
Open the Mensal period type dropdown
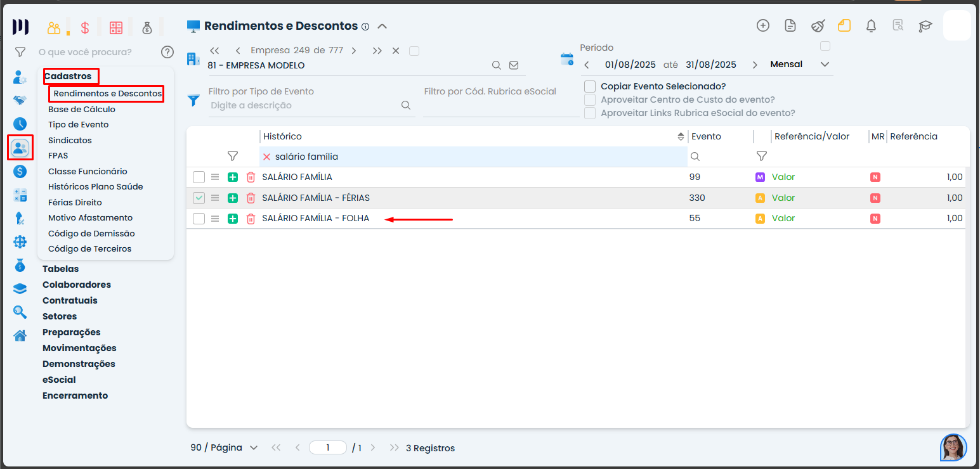[x=799, y=64]
